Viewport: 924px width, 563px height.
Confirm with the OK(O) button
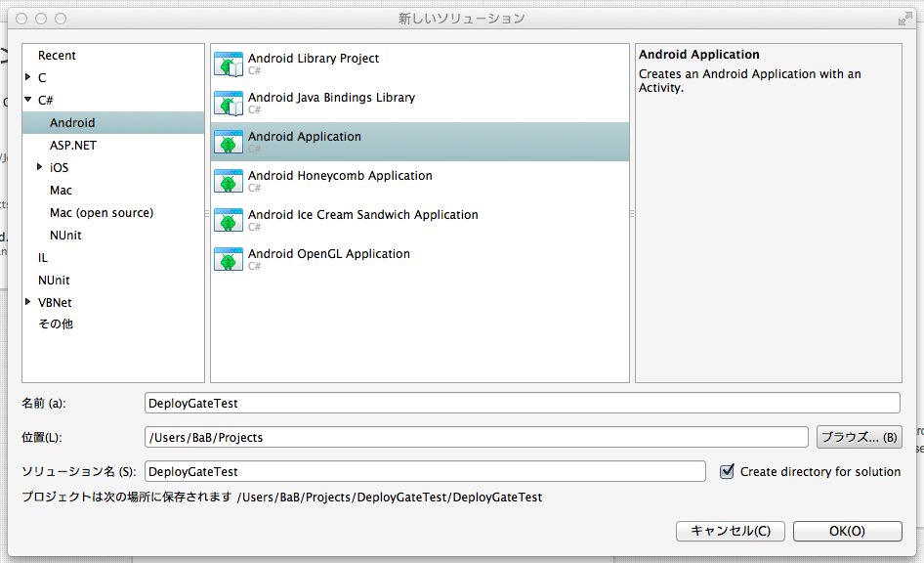point(847,531)
